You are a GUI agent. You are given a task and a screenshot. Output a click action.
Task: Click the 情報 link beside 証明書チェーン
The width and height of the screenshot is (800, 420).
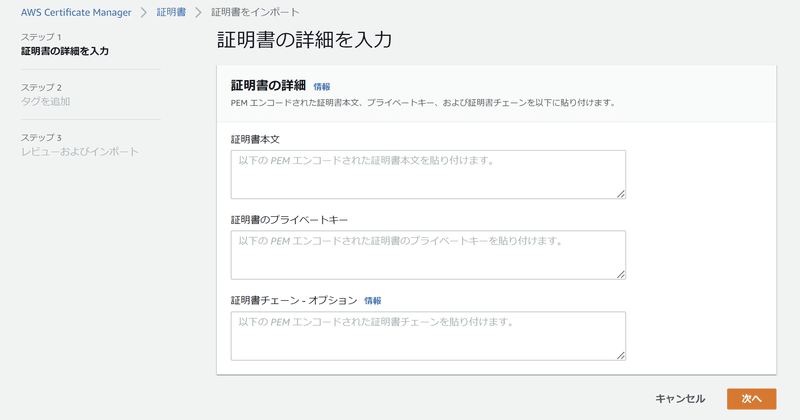[372, 301]
